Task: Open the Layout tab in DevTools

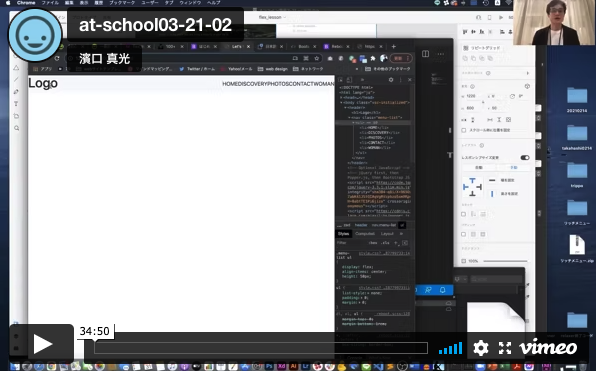Action: [387, 234]
